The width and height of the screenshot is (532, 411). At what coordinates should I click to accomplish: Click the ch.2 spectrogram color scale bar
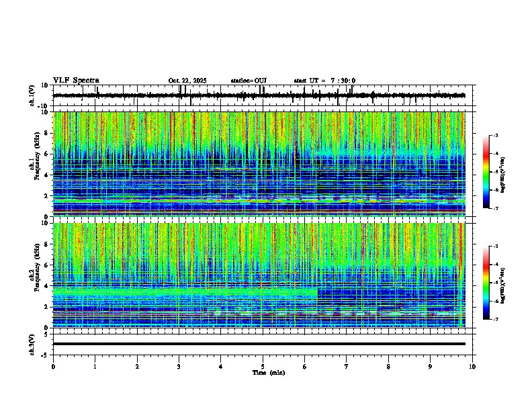pos(486,283)
